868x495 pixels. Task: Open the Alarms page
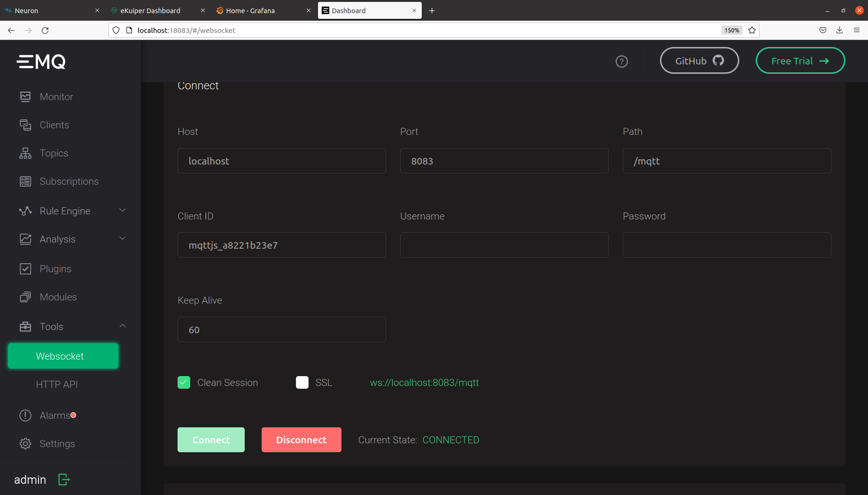click(55, 416)
